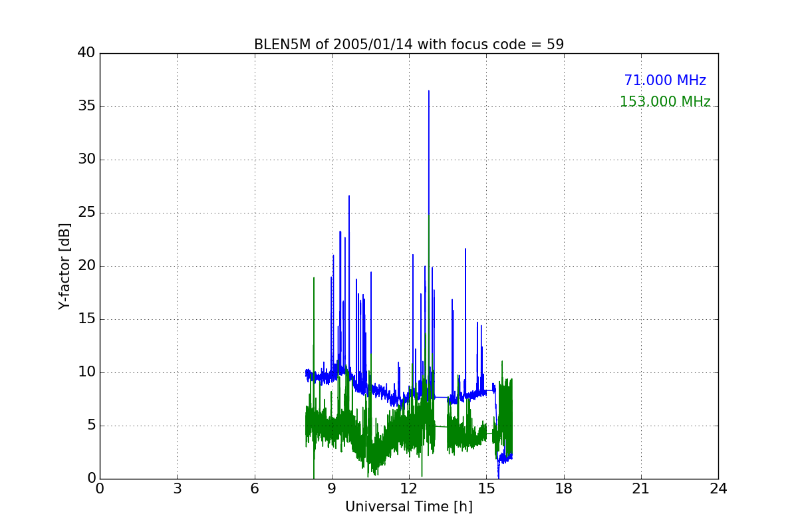This screenshot has height=532, width=798.
Task: Click y-axis tick label '30'
Action: pos(86,160)
